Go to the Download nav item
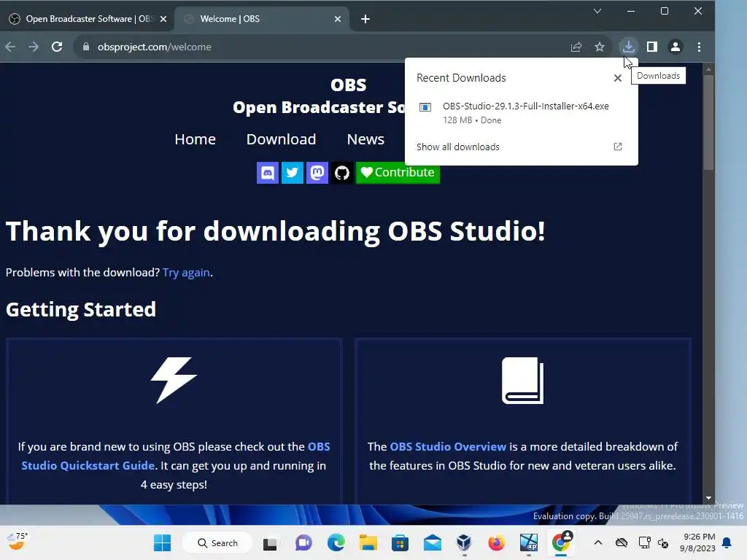 point(281,139)
